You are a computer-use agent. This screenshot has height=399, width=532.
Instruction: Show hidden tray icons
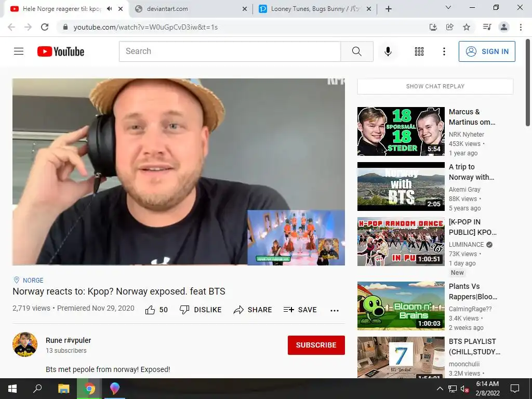pos(440,389)
